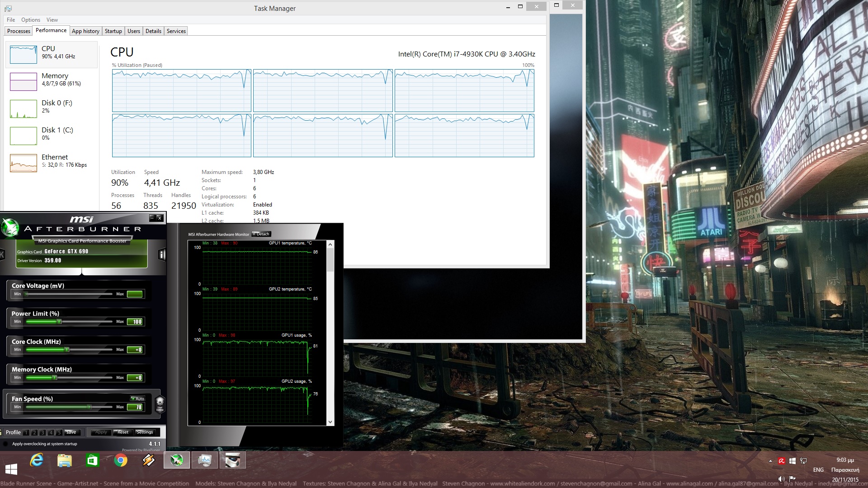This screenshot has height=488, width=868.
Task: Open the Afterburner info panel icon
Action: coord(162,255)
